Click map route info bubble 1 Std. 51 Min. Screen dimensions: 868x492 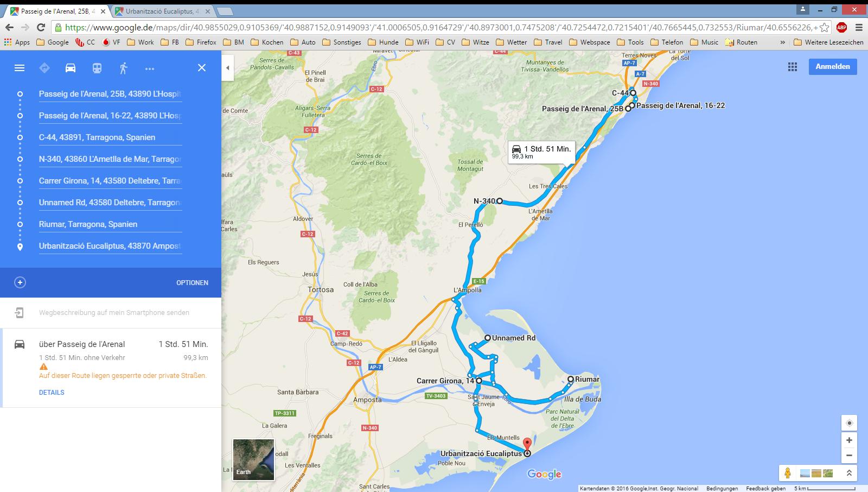pyautogui.click(x=541, y=152)
